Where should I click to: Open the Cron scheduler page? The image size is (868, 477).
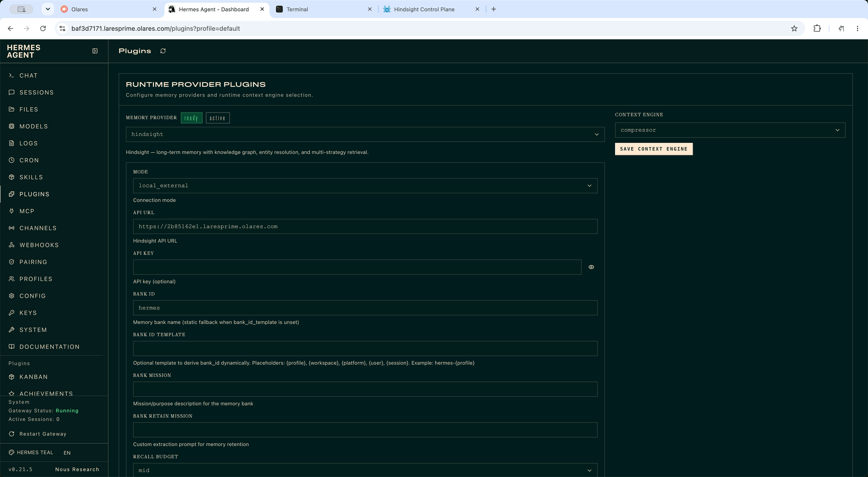tap(54, 160)
